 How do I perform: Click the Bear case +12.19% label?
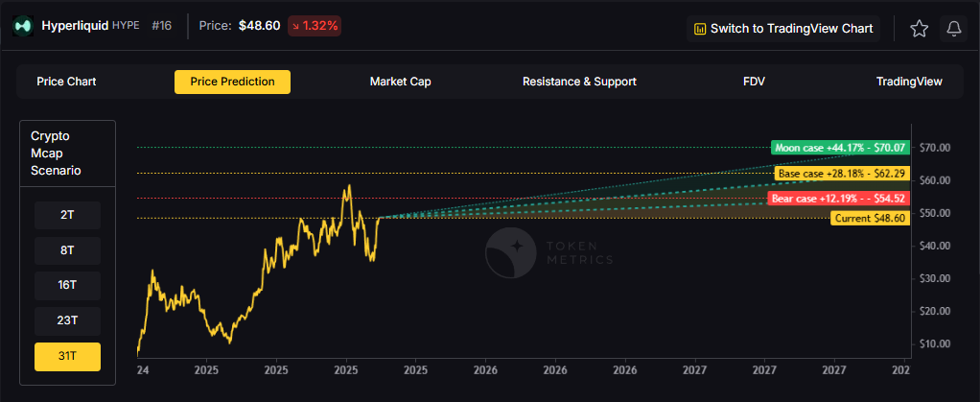tap(839, 199)
